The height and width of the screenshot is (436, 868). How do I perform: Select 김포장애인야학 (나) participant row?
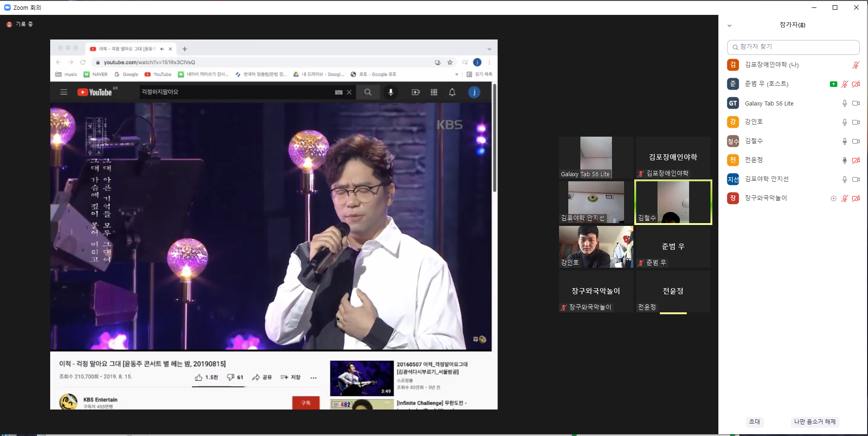[793, 65]
